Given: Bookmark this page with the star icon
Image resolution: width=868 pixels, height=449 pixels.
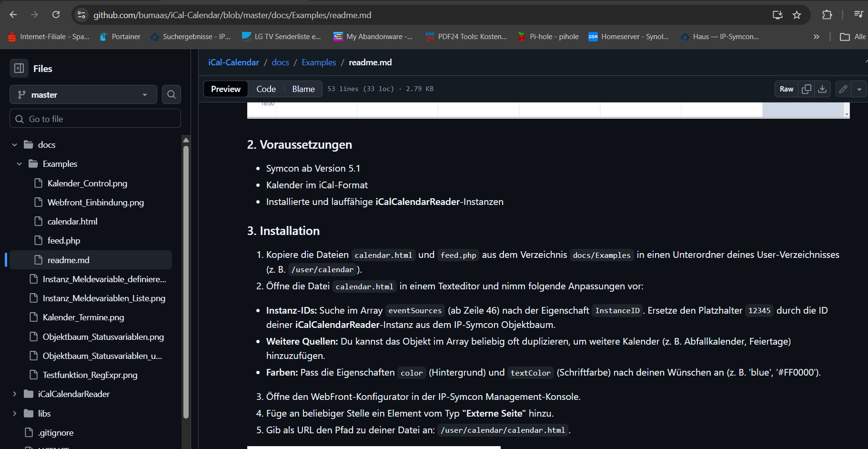Looking at the screenshot, I should pos(797,15).
